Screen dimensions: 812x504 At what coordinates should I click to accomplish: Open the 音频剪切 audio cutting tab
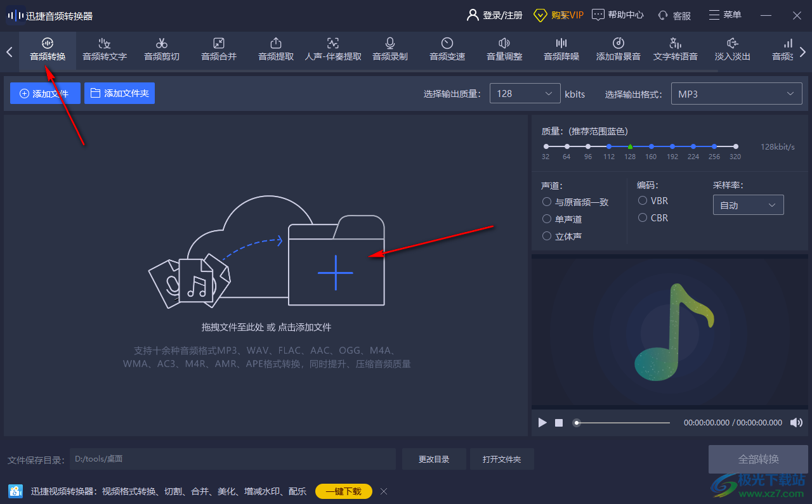tap(162, 49)
